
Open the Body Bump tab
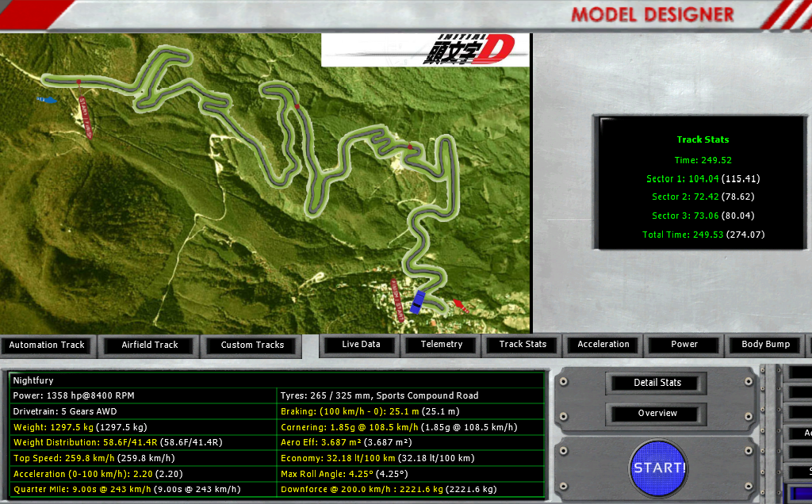pyautogui.click(x=765, y=344)
